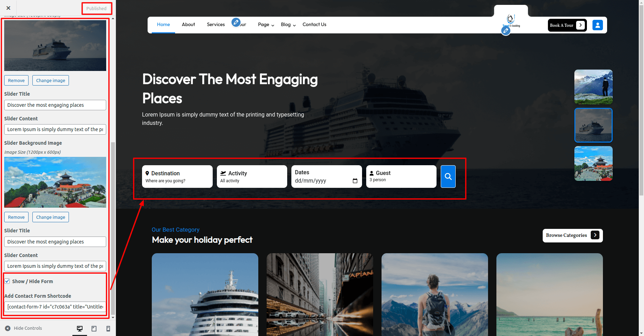Click the edit pencil shortcut on the logo
This screenshot has height=336, width=644.
coord(506,31)
